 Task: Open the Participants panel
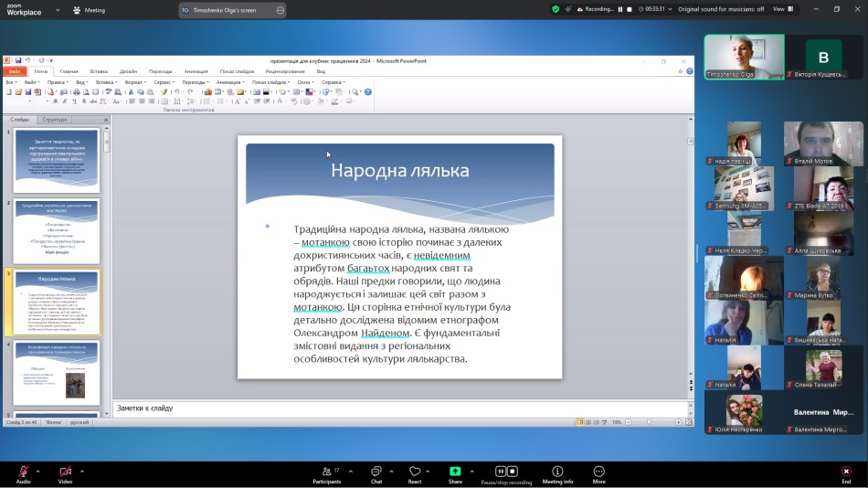click(326, 472)
